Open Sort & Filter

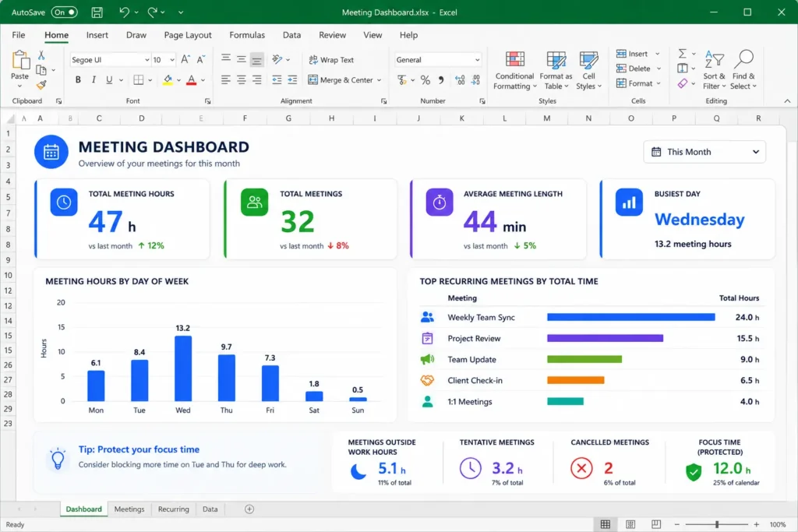(x=714, y=69)
